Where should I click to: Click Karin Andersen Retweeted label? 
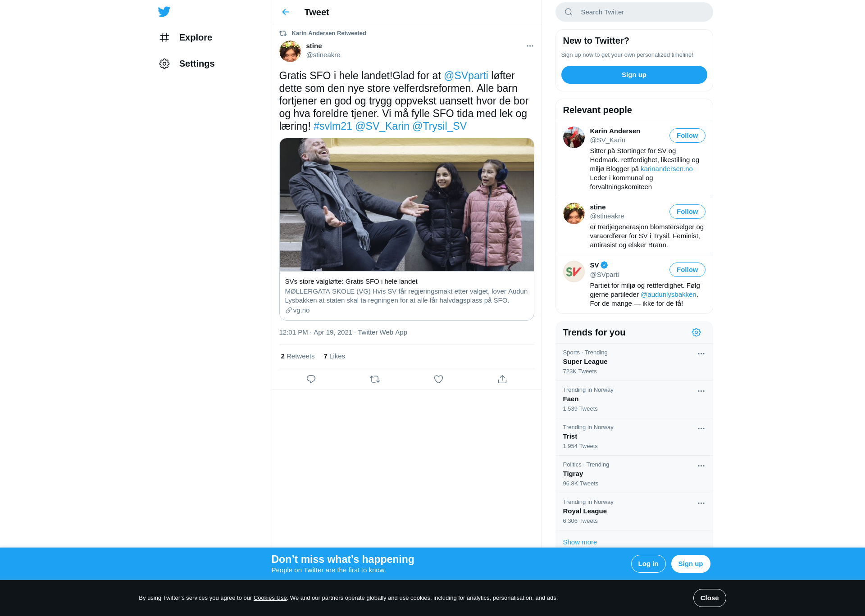click(329, 33)
